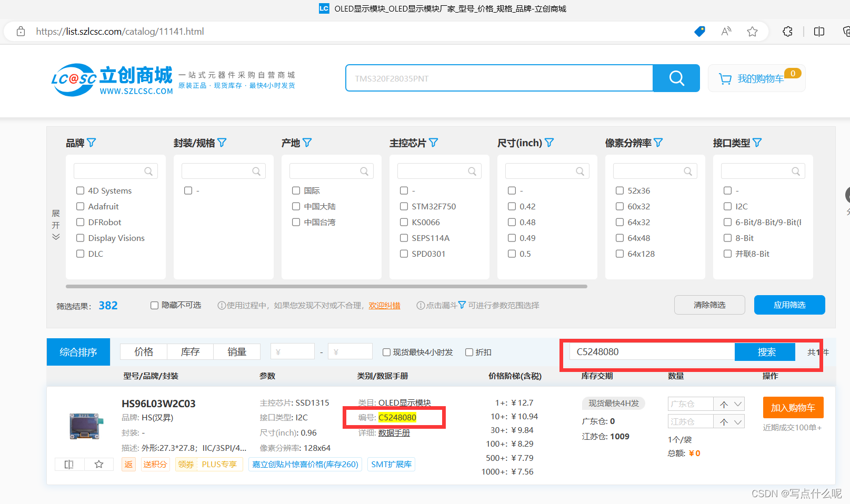Screen dimensions: 850x504
Task: Check the DFRobot brand checkbox
Action: click(x=81, y=222)
